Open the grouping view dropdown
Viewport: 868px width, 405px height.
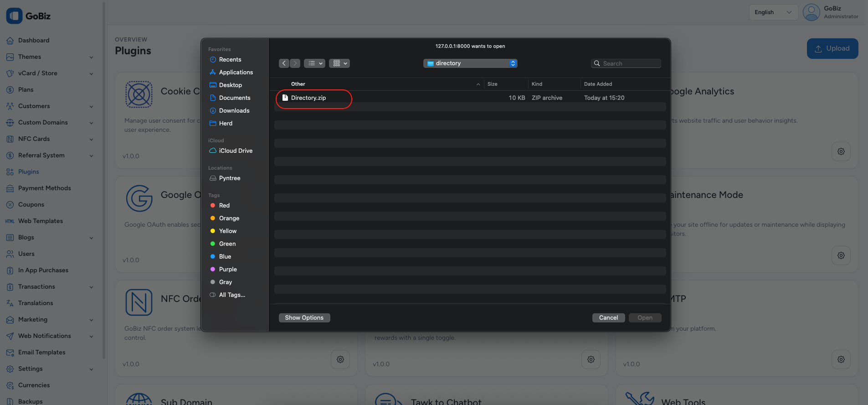point(339,63)
